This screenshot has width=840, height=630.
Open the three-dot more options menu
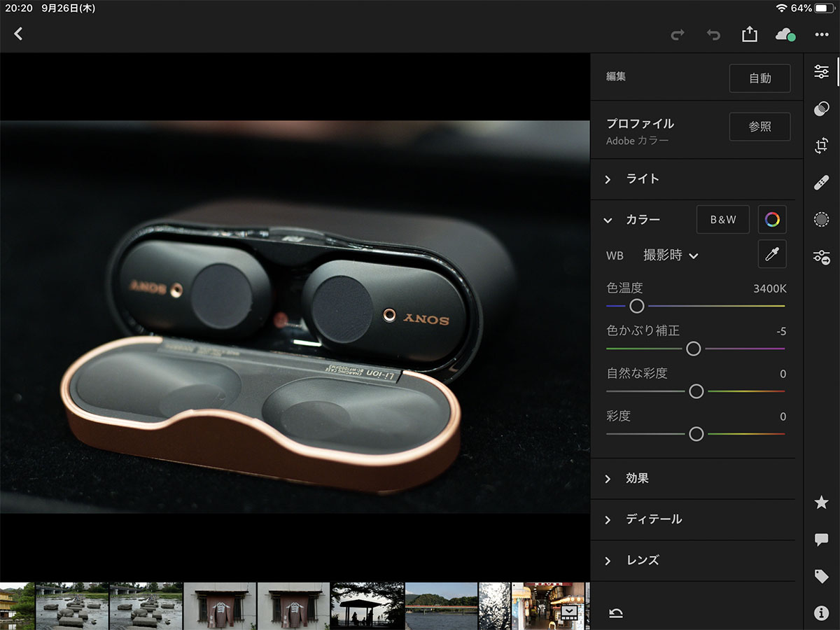822,34
